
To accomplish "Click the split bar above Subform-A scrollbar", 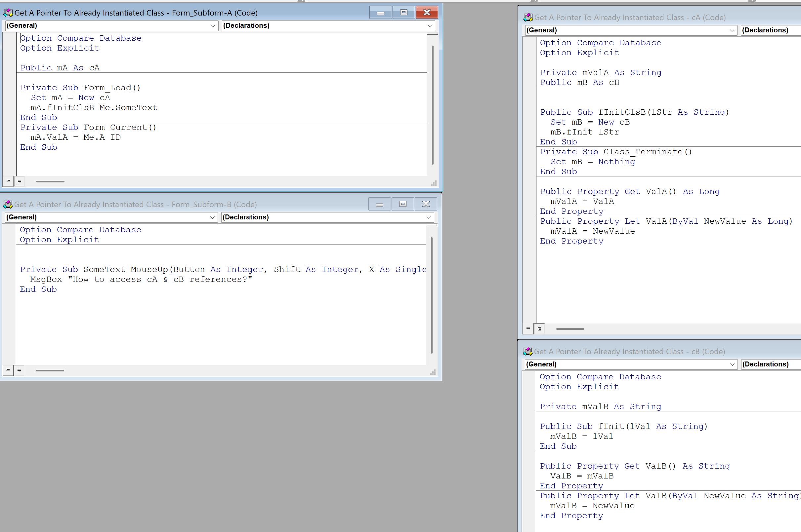I will [x=432, y=33].
